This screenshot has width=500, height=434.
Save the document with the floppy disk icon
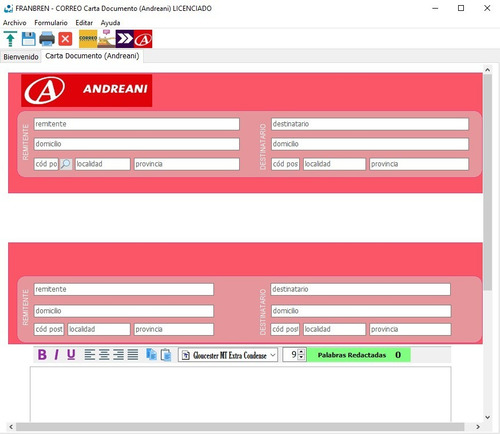[29, 39]
